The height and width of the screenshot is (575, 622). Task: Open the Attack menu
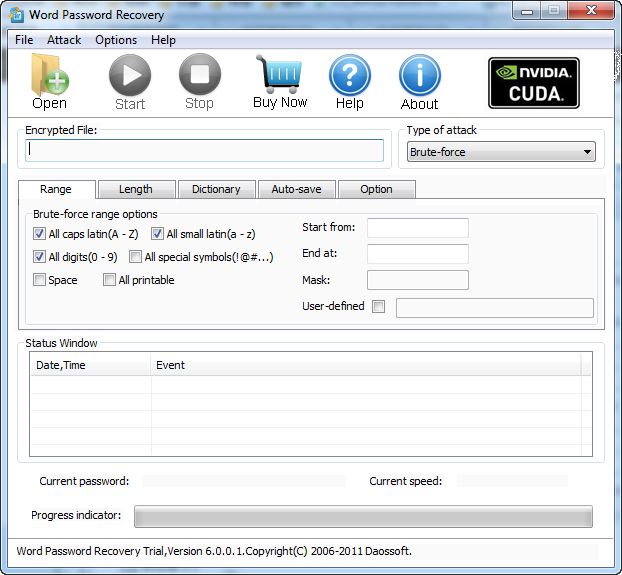64,40
